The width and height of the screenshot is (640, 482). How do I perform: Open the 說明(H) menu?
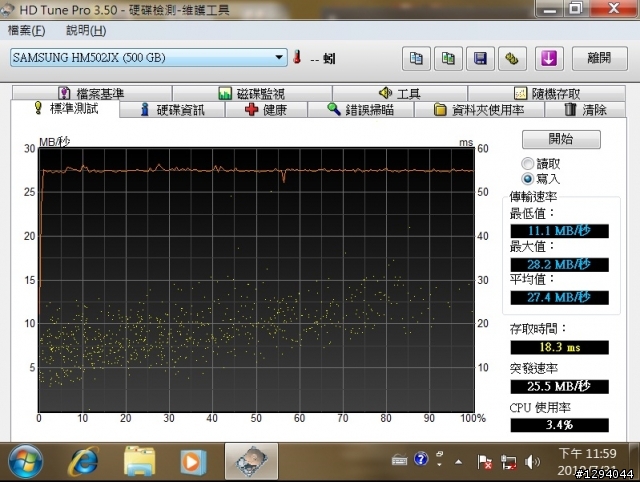(86, 31)
